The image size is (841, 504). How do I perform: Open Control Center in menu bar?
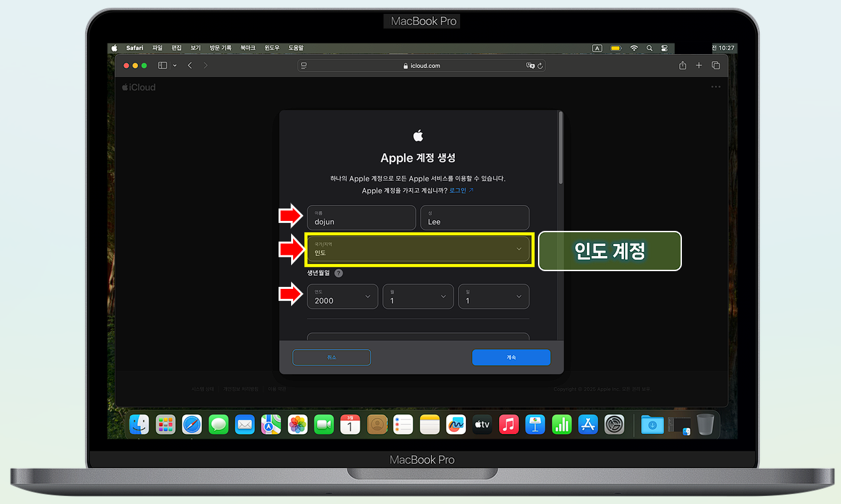(664, 48)
